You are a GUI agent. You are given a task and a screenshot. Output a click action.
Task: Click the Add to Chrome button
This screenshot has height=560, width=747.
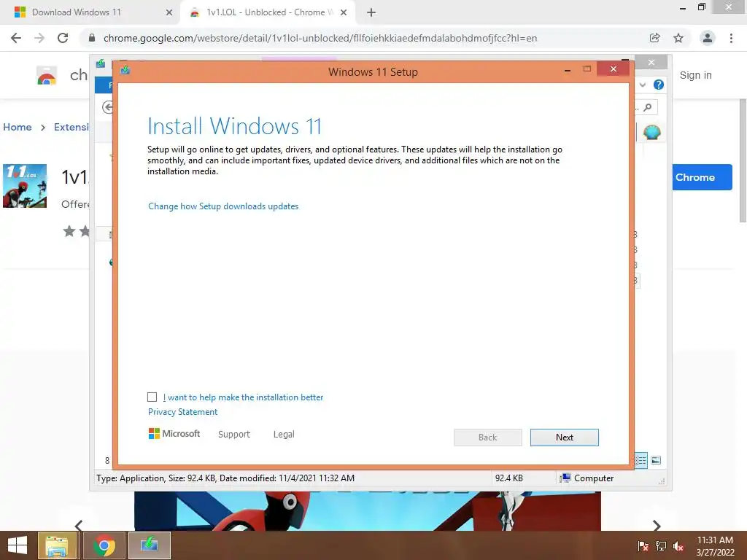click(703, 177)
